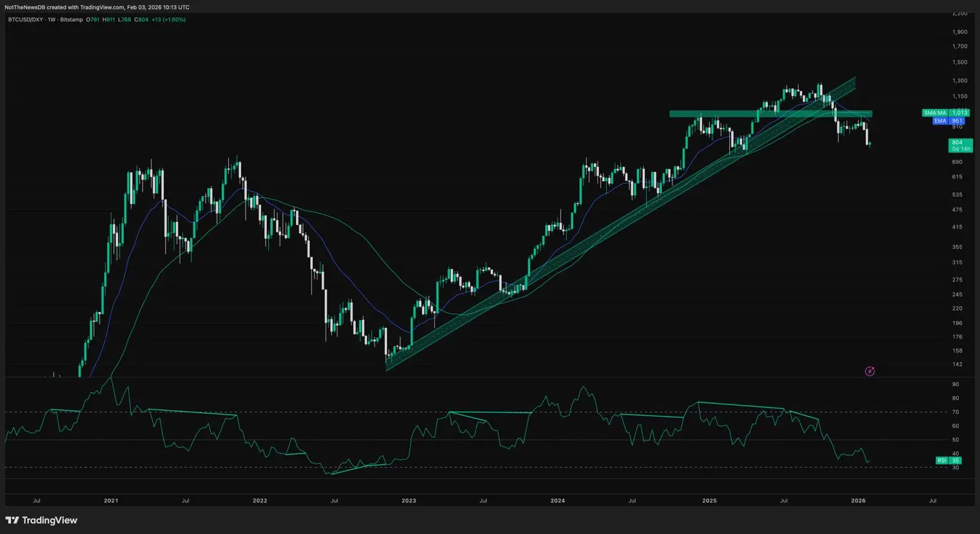This screenshot has height=534, width=980.
Task: Click the RSI scale label 50
Action: (955, 440)
